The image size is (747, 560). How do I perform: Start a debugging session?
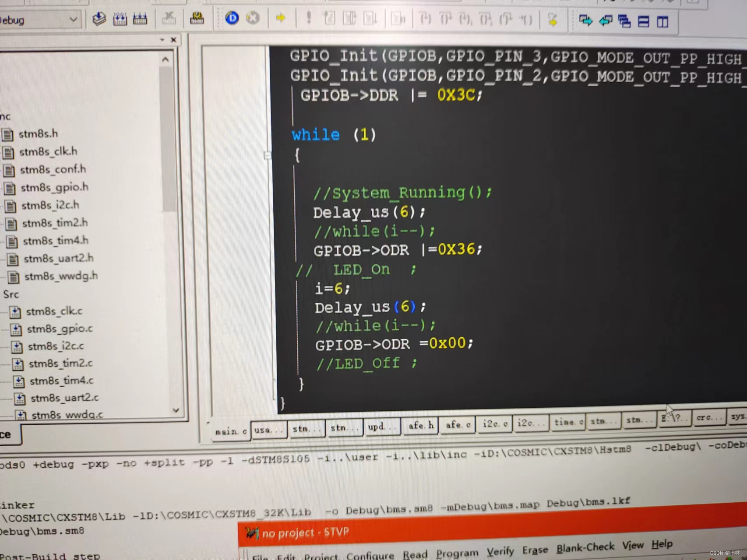coord(232,19)
